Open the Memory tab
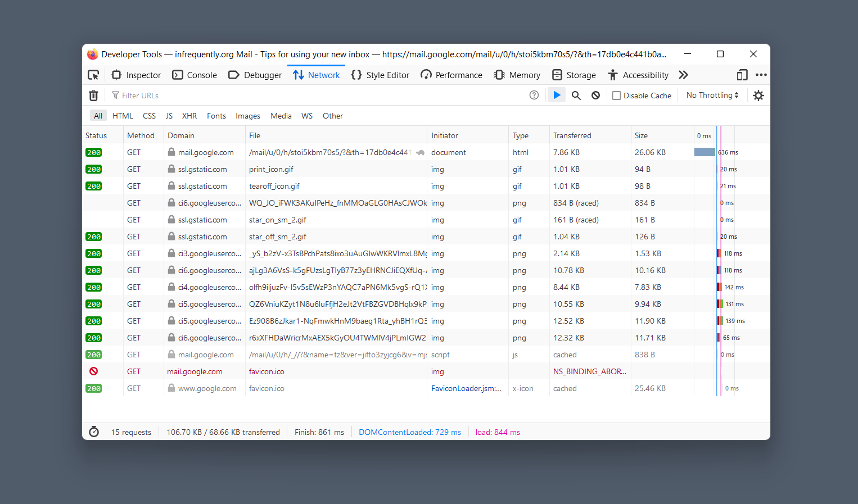Image resolution: width=858 pixels, height=504 pixels. [x=517, y=75]
